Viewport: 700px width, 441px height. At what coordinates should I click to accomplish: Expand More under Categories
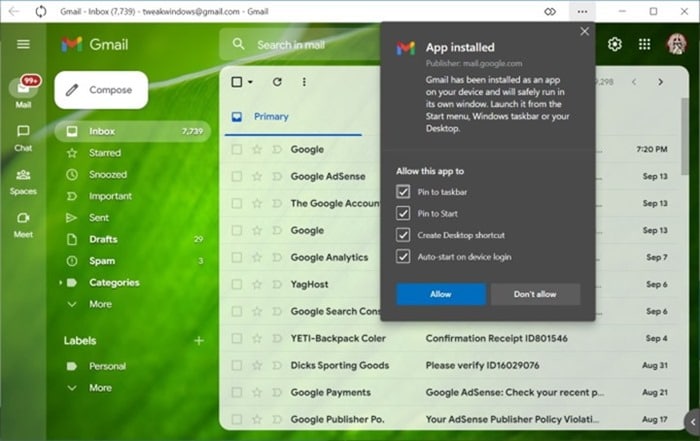pyautogui.click(x=100, y=304)
